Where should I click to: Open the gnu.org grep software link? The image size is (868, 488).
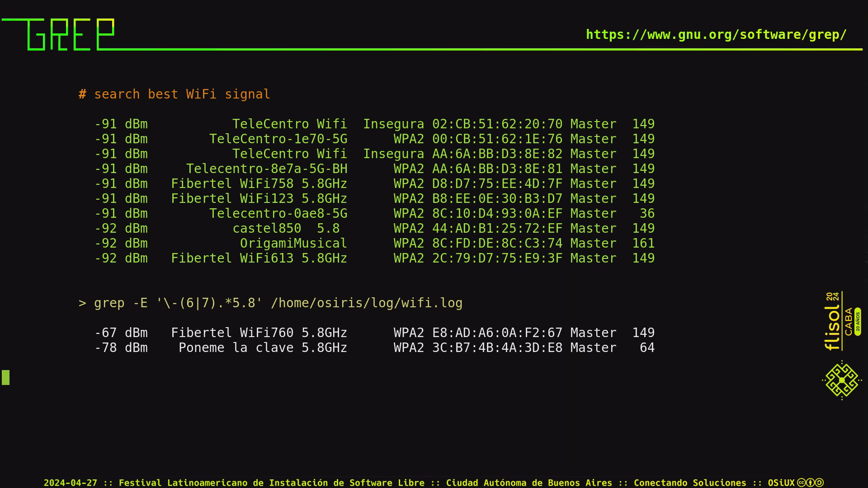716,35
